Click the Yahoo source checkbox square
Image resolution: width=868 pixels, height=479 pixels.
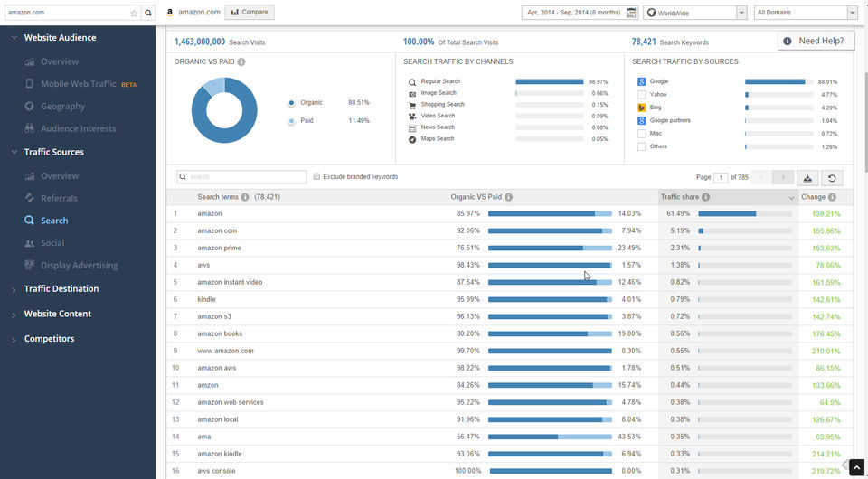[642, 95]
